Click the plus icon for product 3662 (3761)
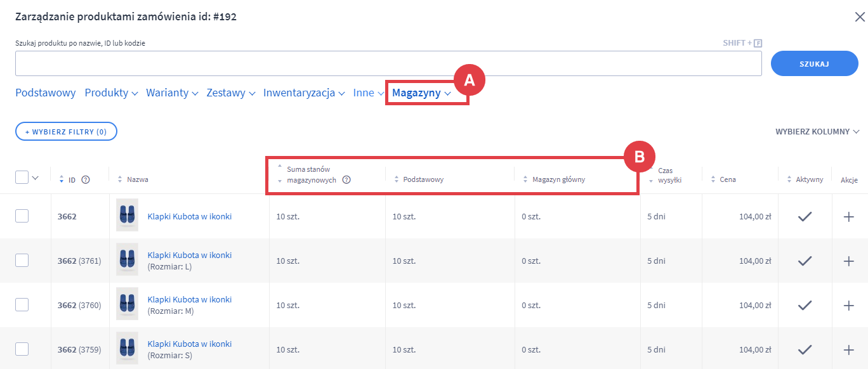Viewport: 868px width, 369px height. (x=849, y=261)
